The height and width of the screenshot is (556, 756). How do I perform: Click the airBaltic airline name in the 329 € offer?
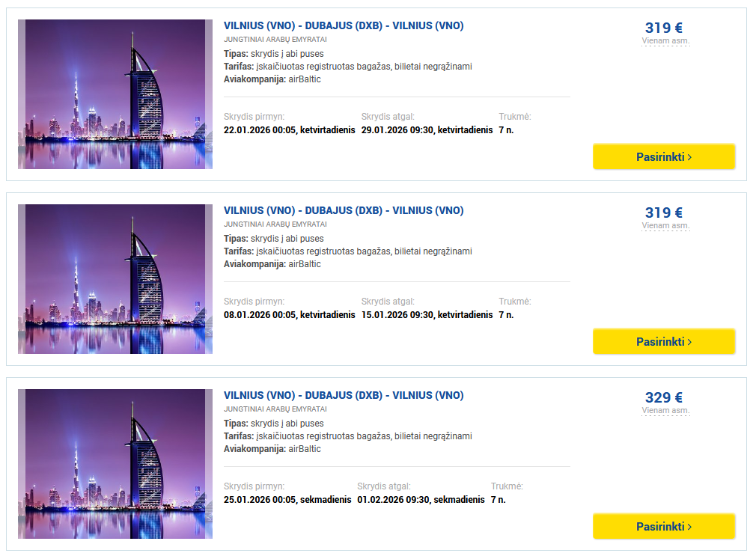pyautogui.click(x=305, y=449)
